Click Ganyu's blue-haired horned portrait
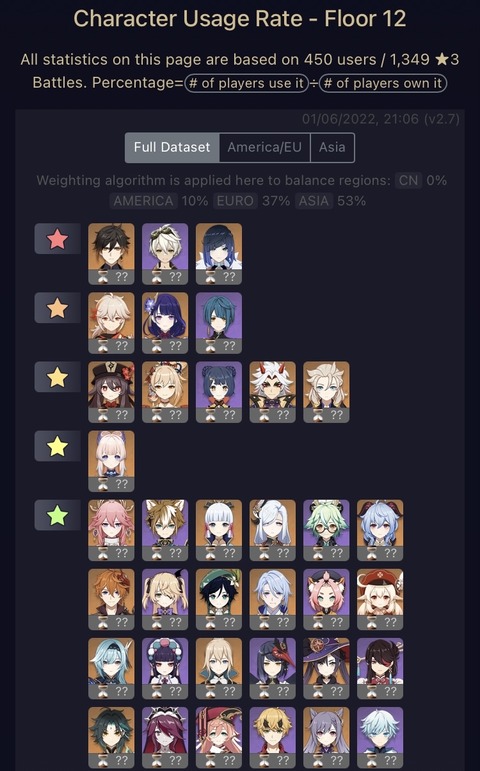 (x=380, y=530)
